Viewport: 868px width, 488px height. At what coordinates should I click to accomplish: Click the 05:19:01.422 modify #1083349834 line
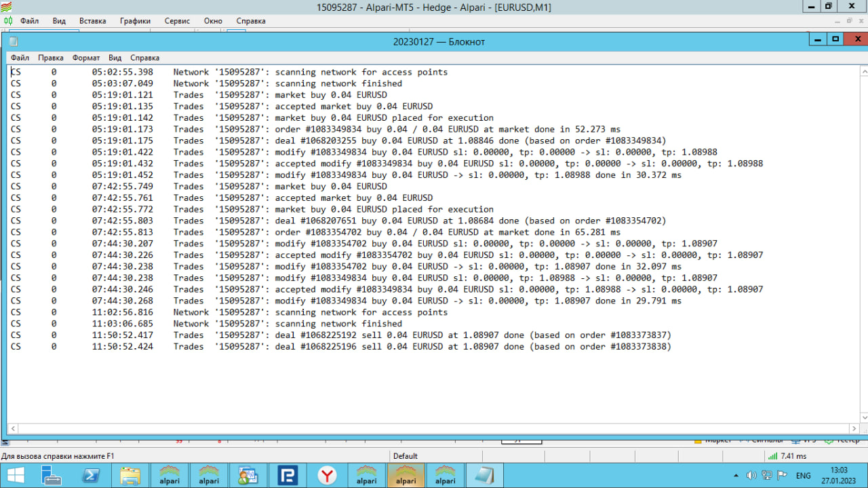tap(364, 152)
